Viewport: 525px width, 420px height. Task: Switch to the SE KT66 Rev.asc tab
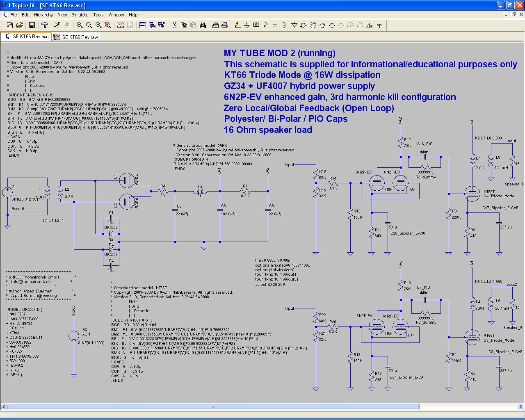click(26, 37)
